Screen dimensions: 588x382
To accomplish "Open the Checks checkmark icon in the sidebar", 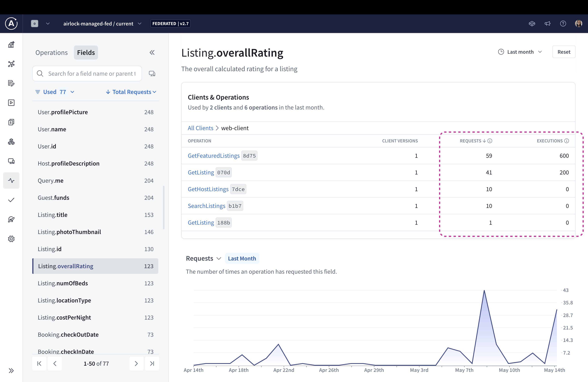I will (11, 200).
